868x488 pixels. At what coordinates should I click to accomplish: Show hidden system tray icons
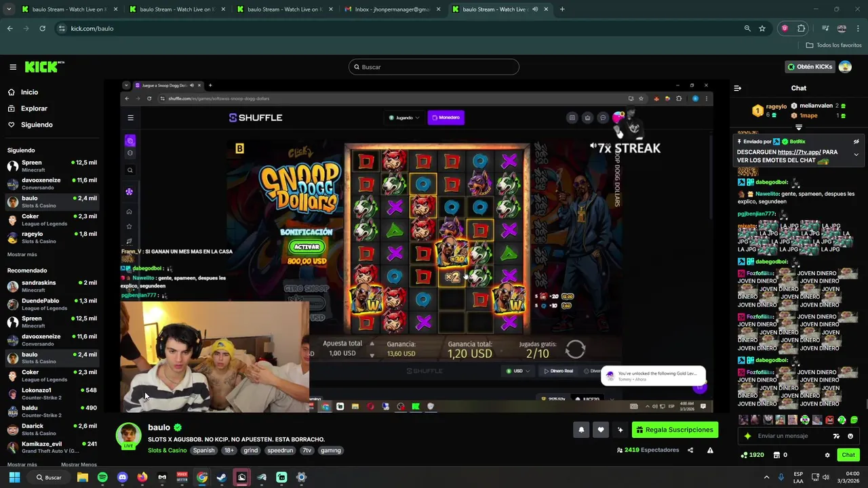[x=766, y=477]
